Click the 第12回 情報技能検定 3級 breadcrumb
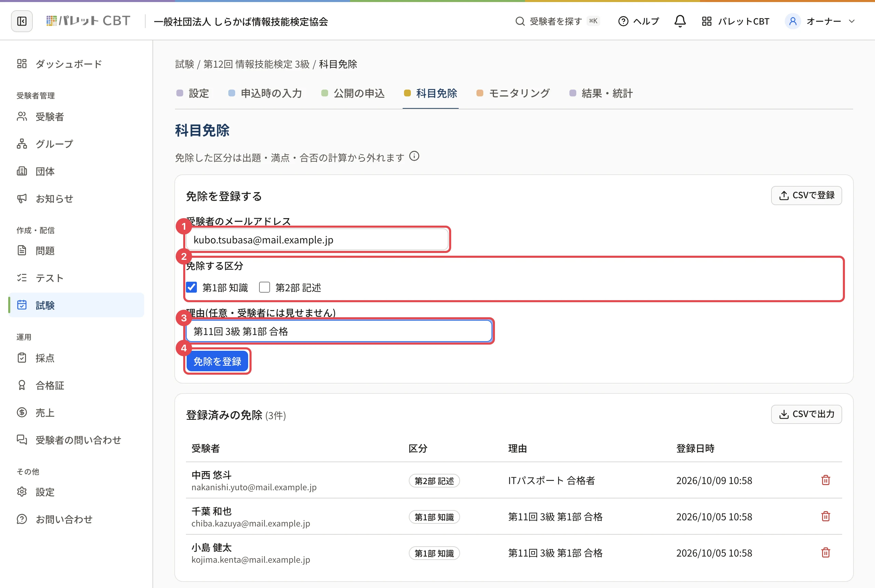875x588 pixels. pos(256,64)
